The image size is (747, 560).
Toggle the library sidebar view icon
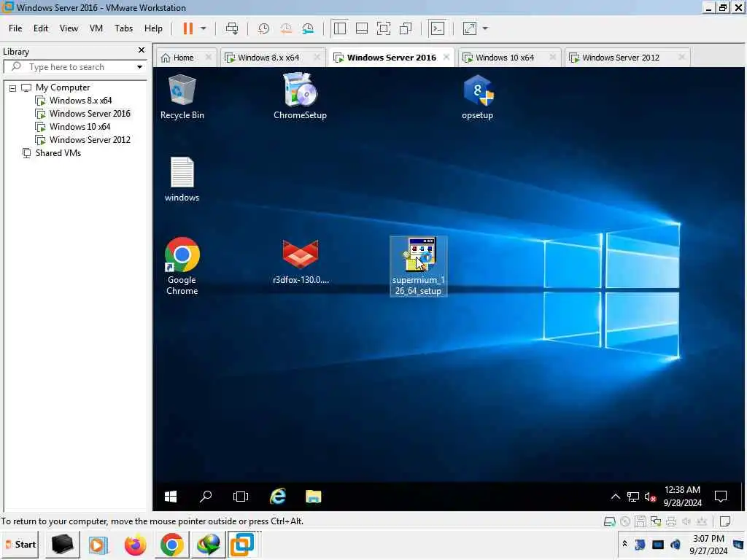click(340, 28)
